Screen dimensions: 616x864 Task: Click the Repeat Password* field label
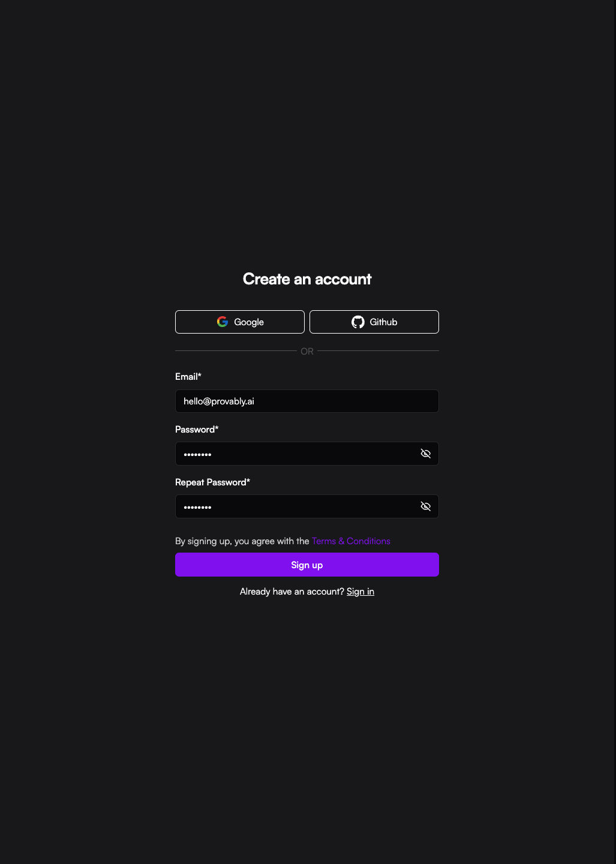pyautogui.click(x=212, y=482)
